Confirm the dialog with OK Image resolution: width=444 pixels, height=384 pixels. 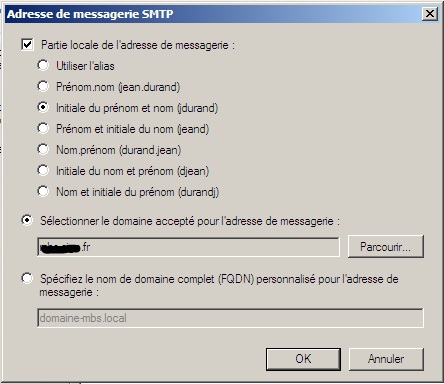click(303, 359)
